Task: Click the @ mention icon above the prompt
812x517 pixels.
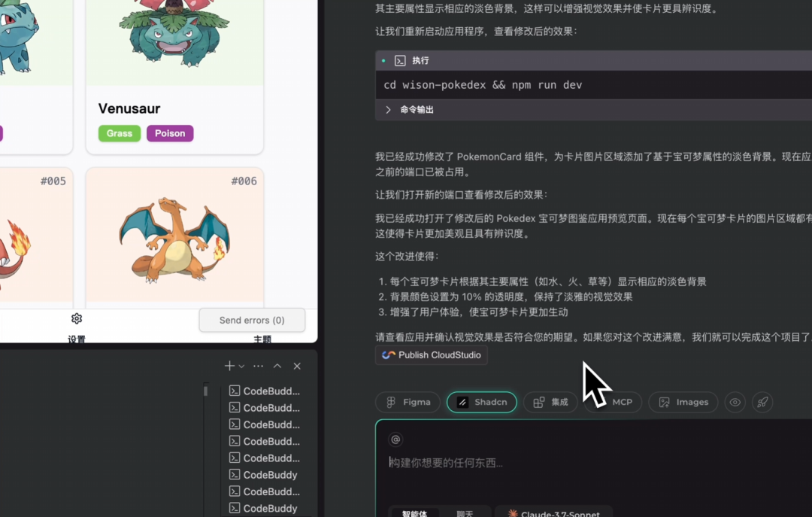Action: pos(395,439)
